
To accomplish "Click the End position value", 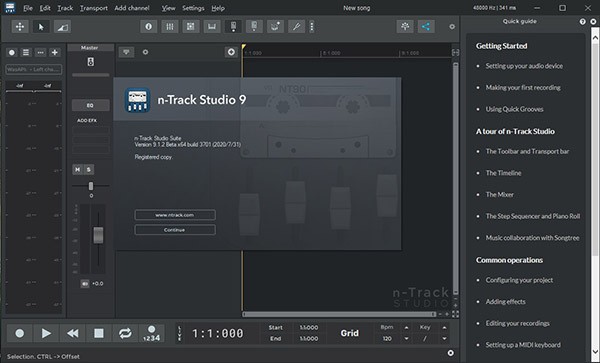I will coord(308,339).
